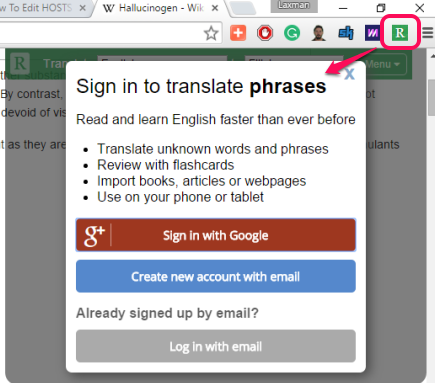Viewport: 435px width, 383px height.
Task: Expand the Readlang Menu dropdown
Action: pos(383,64)
